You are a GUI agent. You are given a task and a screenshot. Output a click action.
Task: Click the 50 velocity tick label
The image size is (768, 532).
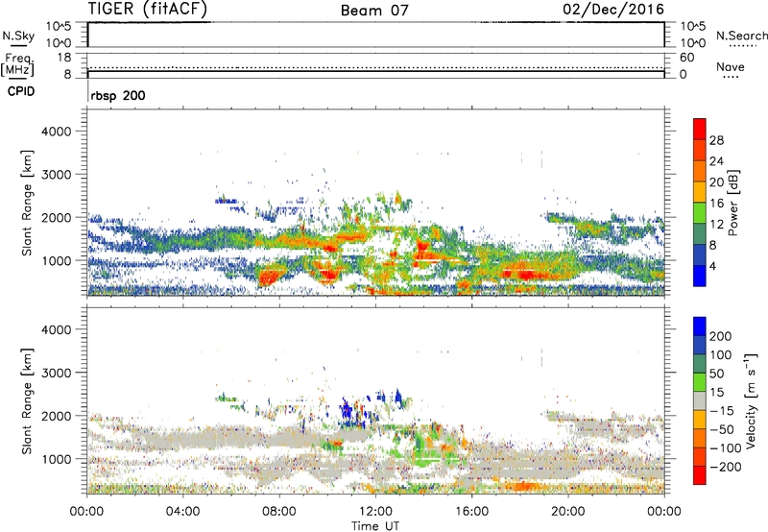click(716, 374)
